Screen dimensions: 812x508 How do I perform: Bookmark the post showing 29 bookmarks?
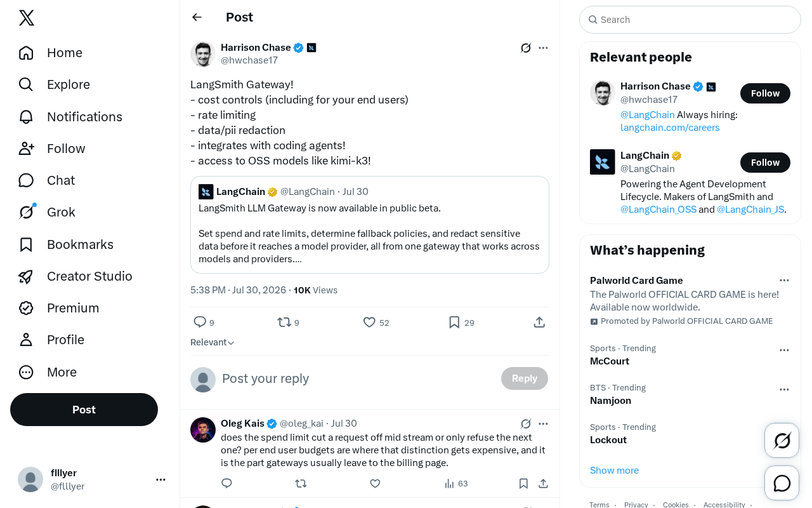click(454, 323)
